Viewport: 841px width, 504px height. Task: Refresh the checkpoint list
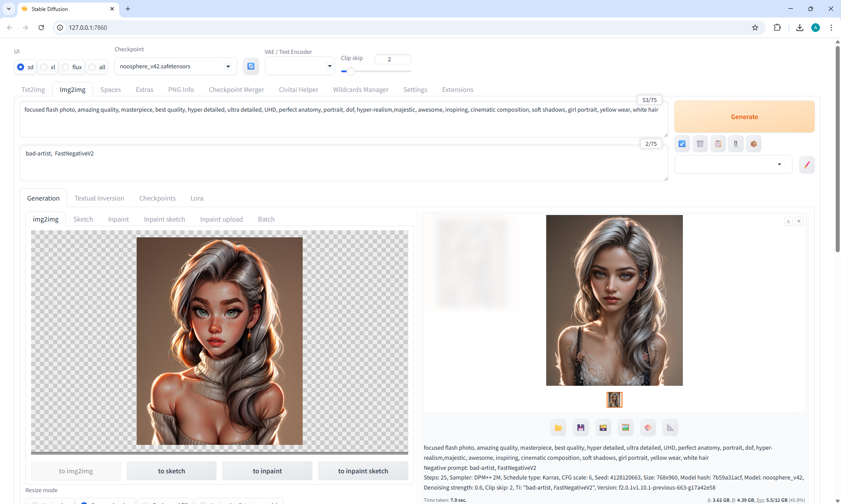click(251, 66)
